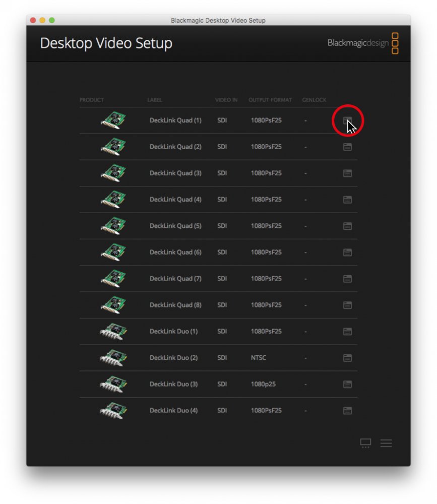The image size is (437, 504).
Task: Click the label "DeckLink Quad (8)"
Action: pos(175,305)
